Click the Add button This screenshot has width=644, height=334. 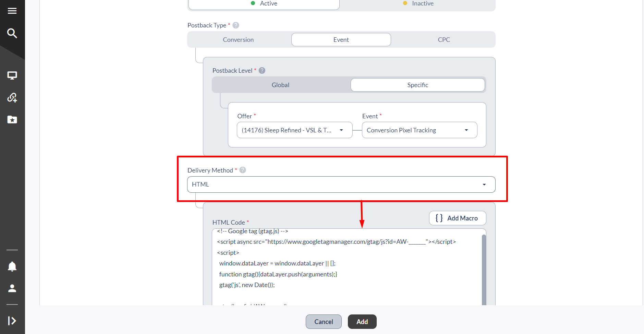coord(362,322)
